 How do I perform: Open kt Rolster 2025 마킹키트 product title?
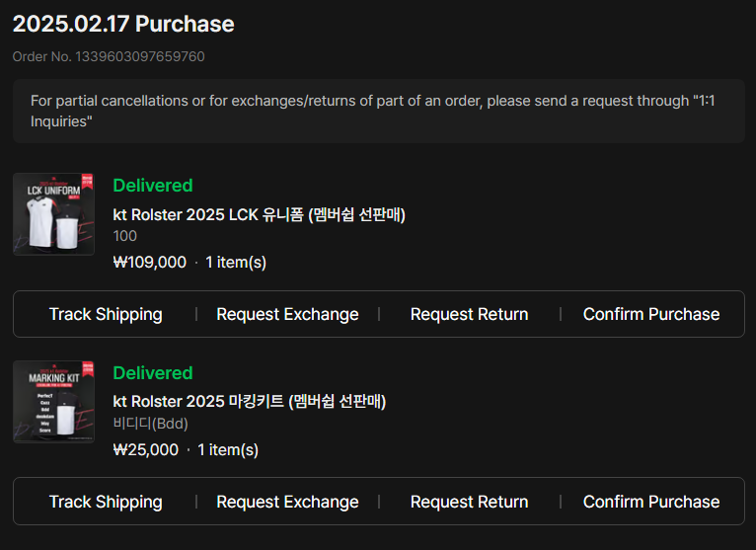[x=250, y=402]
